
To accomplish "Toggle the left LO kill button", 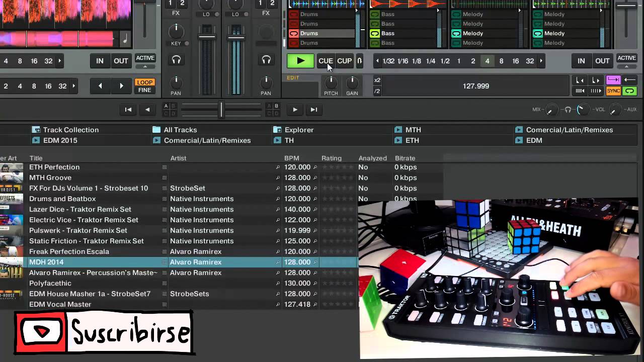I will [217, 14].
